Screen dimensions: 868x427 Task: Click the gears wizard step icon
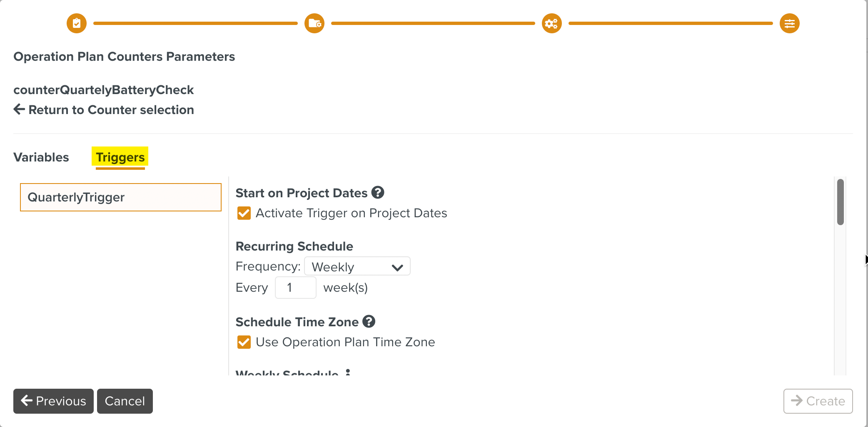pos(552,23)
